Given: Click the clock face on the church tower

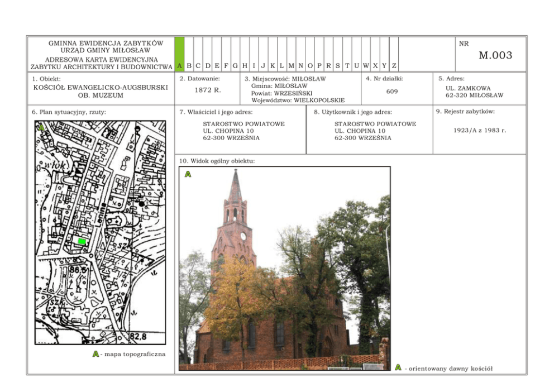Looking at the screenshot, I should [243, 236].
